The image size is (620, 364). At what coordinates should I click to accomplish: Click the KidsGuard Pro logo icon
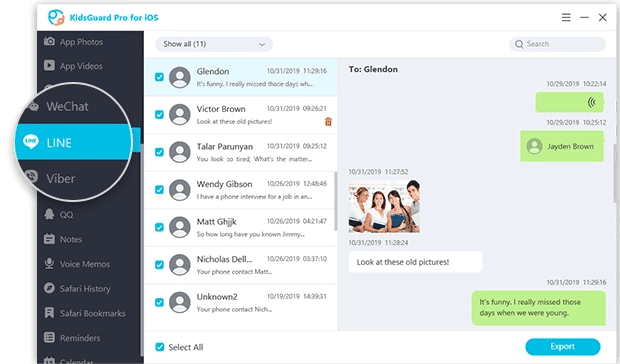click(56, 17)
